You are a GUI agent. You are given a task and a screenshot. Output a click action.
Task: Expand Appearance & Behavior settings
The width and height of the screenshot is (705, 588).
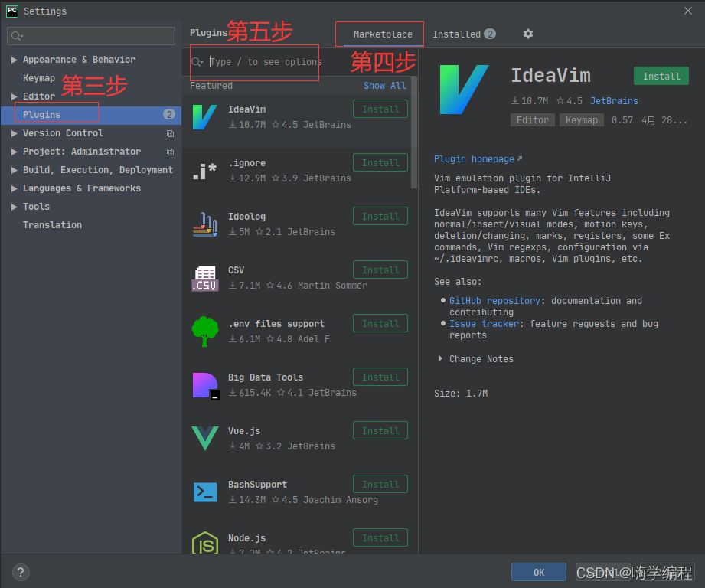tap(15, 60)
